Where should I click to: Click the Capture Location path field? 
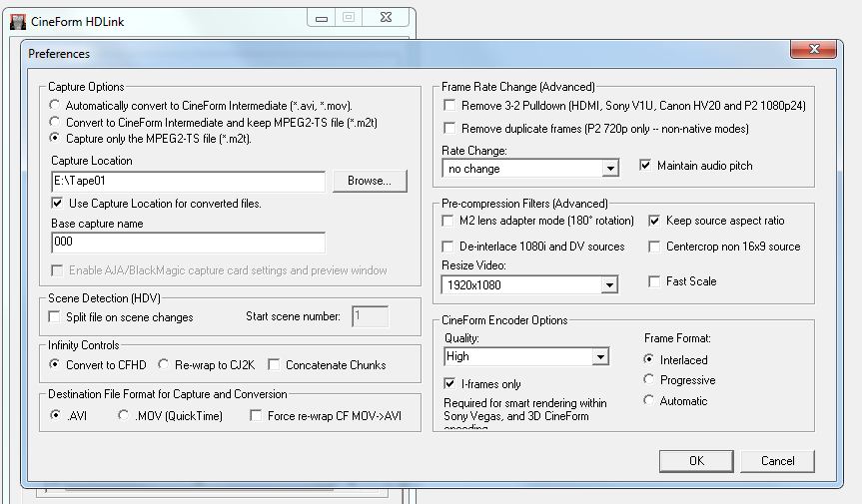[x=188, y=182]
